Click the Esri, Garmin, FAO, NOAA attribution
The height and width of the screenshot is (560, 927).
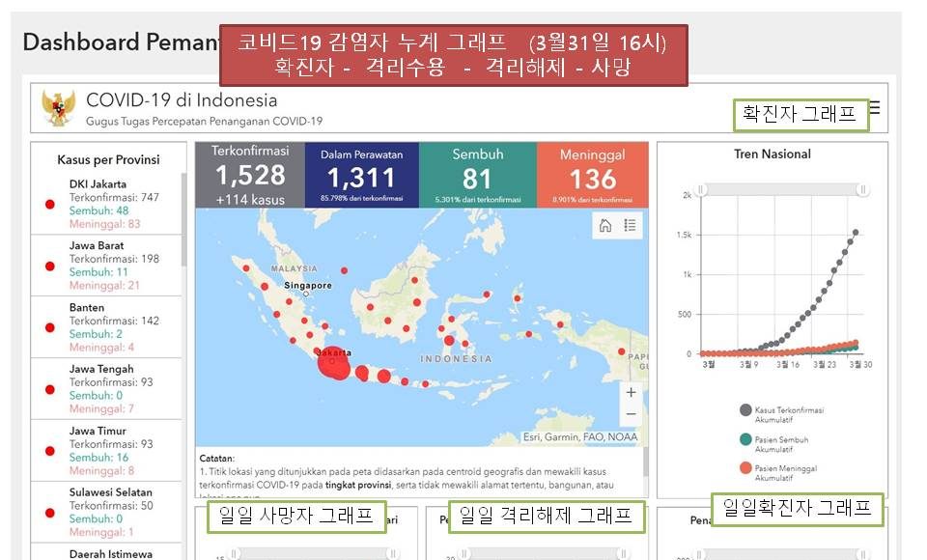[x=579, y=435]
